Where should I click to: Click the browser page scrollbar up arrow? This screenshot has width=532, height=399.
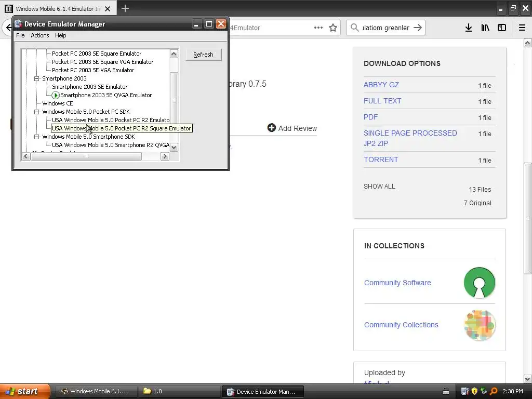click(x=527, y=43)
